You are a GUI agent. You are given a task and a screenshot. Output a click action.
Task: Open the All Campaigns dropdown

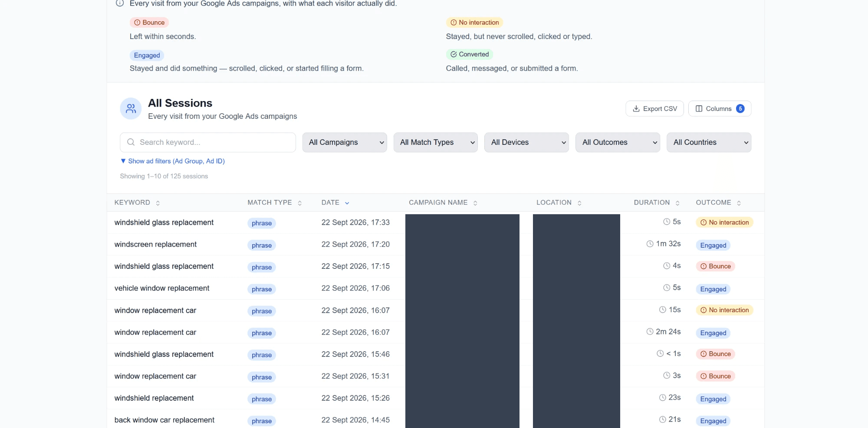click(x=345, y=142)
